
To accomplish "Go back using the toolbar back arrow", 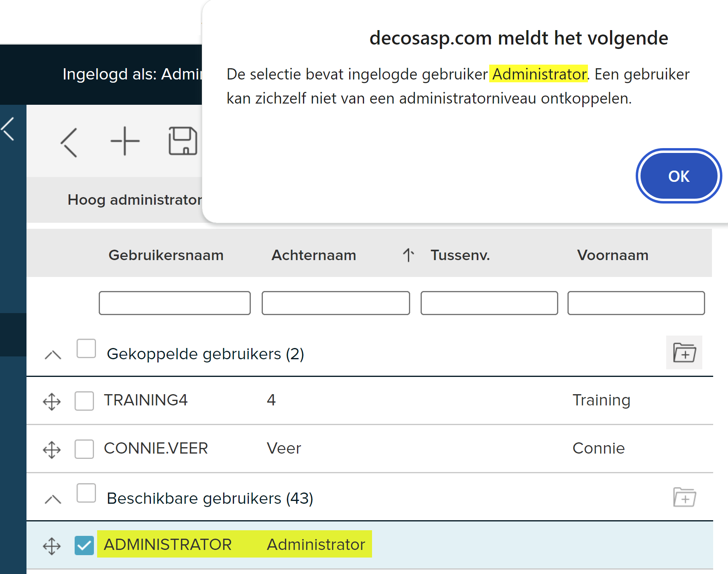I will point(69,142).
